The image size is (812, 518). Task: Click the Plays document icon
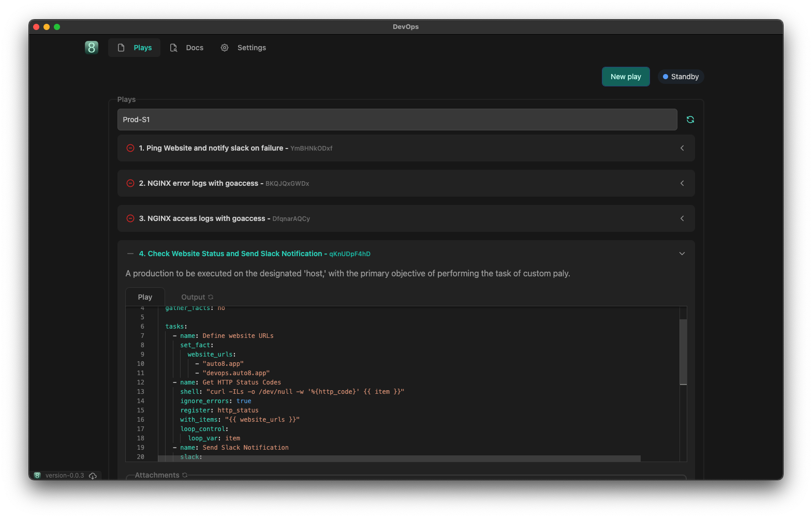121,48
